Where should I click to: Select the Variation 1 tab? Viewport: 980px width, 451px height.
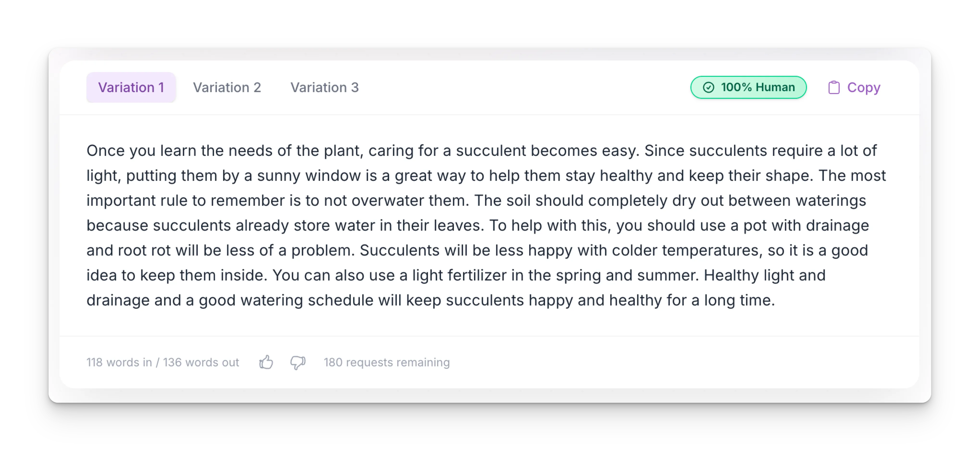click(x=131, y=87)
